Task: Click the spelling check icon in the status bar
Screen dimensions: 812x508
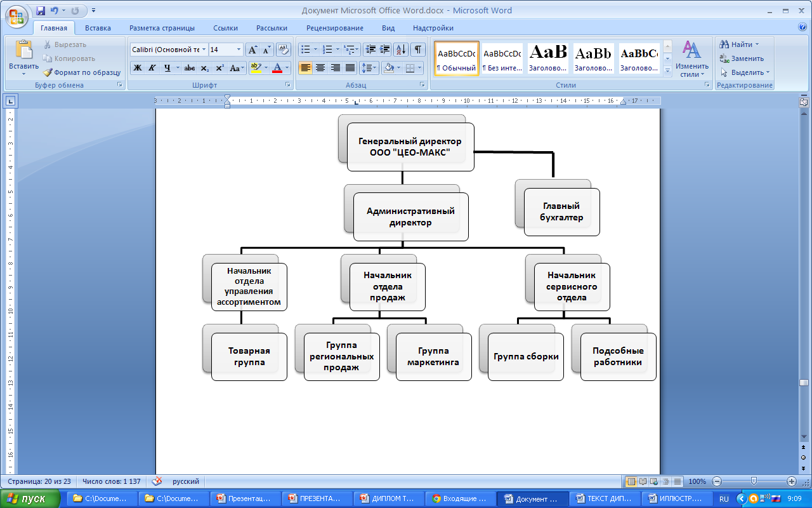Action: point(157,481)
